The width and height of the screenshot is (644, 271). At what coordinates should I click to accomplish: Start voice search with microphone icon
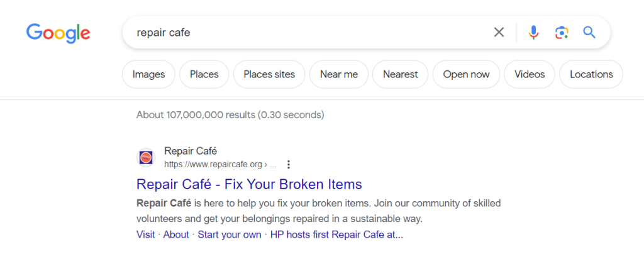533,33
